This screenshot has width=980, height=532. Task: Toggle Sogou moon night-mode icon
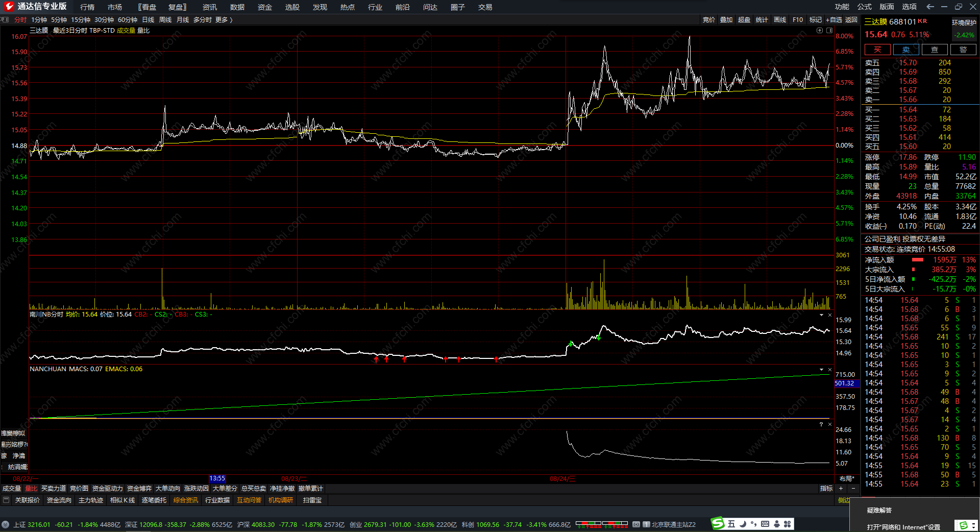[x=743, y=524]
